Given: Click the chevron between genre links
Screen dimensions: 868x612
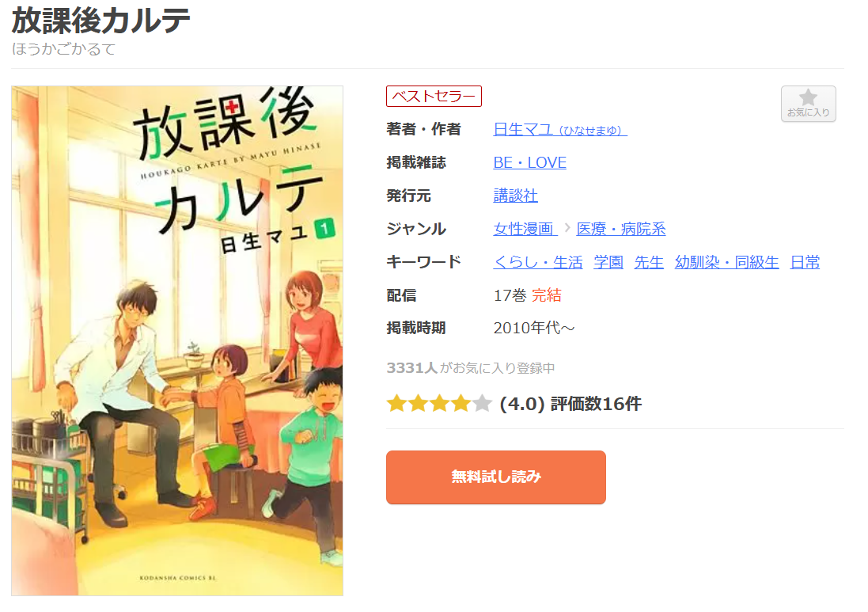Looking at the screenshot, I should (567, 228).
